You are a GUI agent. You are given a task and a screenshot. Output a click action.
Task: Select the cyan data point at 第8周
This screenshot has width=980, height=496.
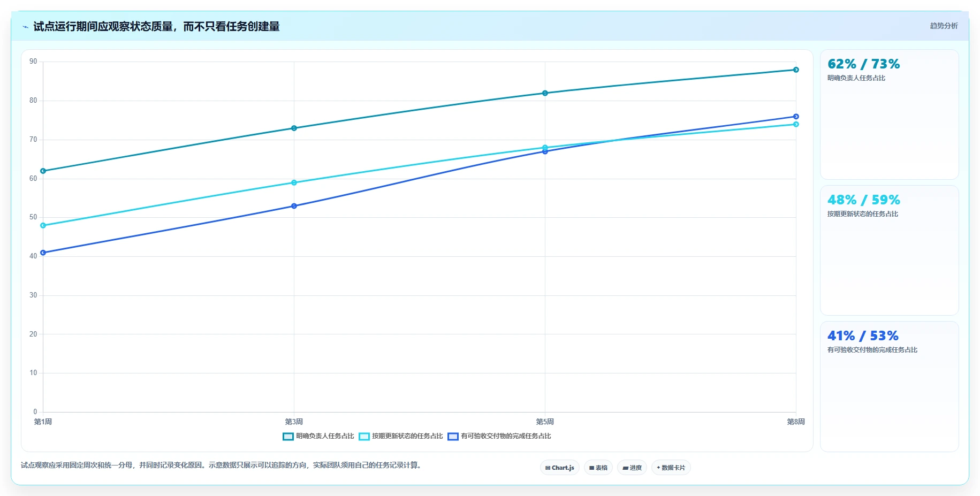point(796,124)
